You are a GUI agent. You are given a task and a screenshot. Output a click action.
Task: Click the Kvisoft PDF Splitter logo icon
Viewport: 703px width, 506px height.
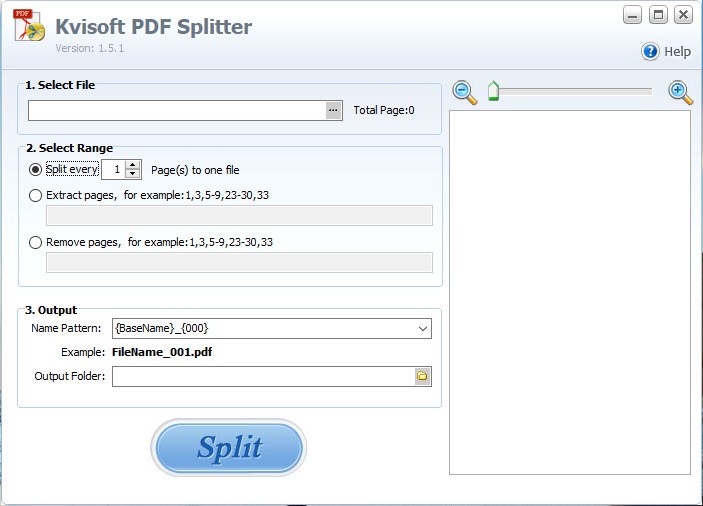point(30,25)
